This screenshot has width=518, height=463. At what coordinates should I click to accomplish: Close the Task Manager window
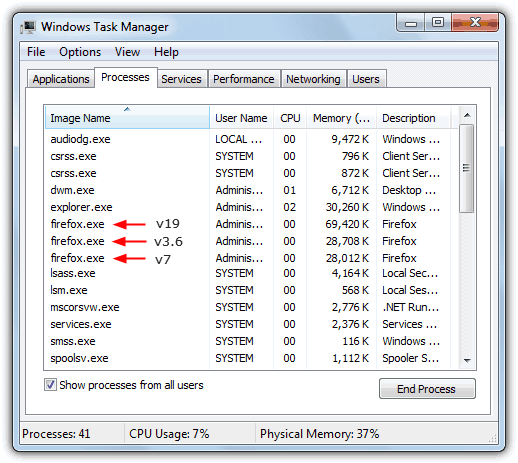click(475, 23)
